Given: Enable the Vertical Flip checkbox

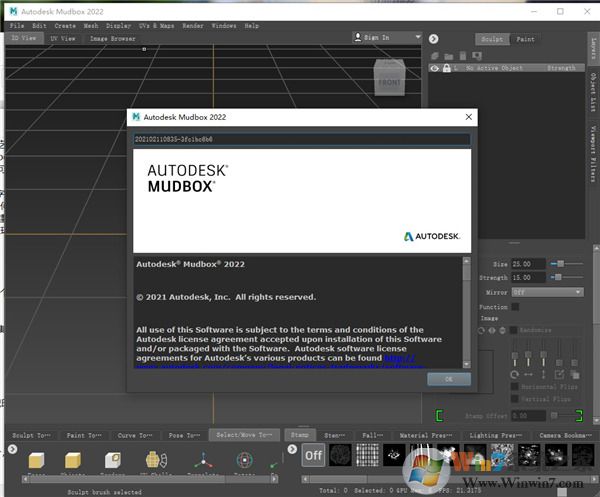Looking at the screenshot, I should (515, 399).
